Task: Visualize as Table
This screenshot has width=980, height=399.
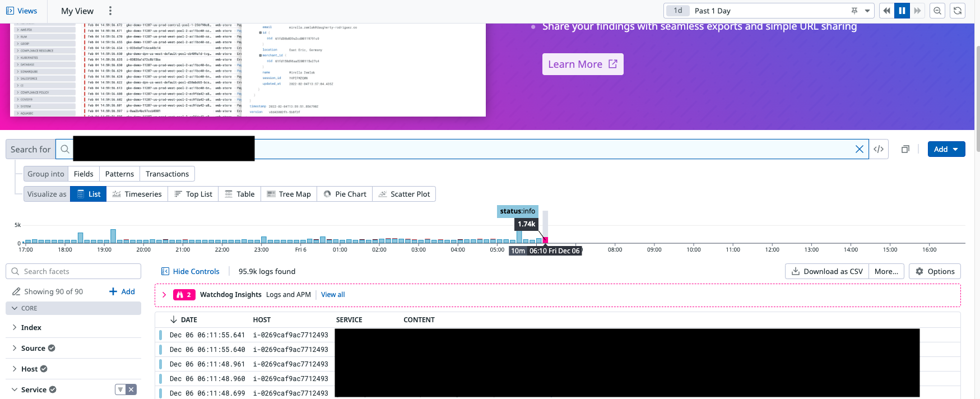Action: click(240, 194)
